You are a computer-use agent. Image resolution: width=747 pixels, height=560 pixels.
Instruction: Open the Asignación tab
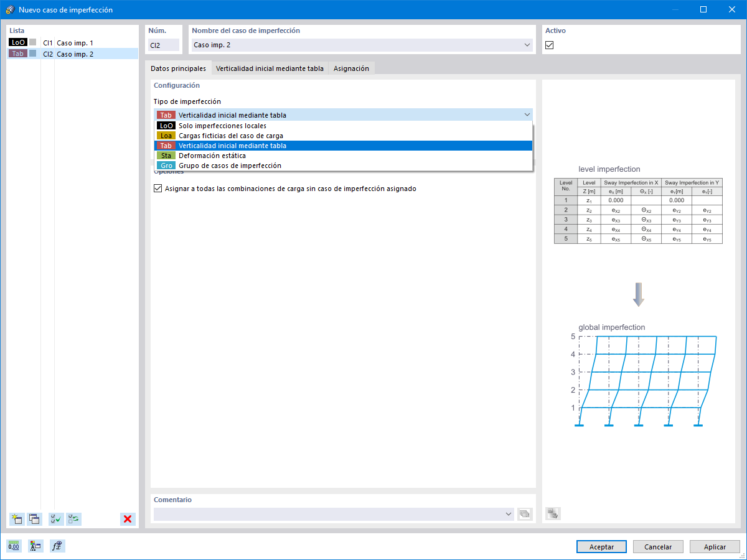coord(351,68)
